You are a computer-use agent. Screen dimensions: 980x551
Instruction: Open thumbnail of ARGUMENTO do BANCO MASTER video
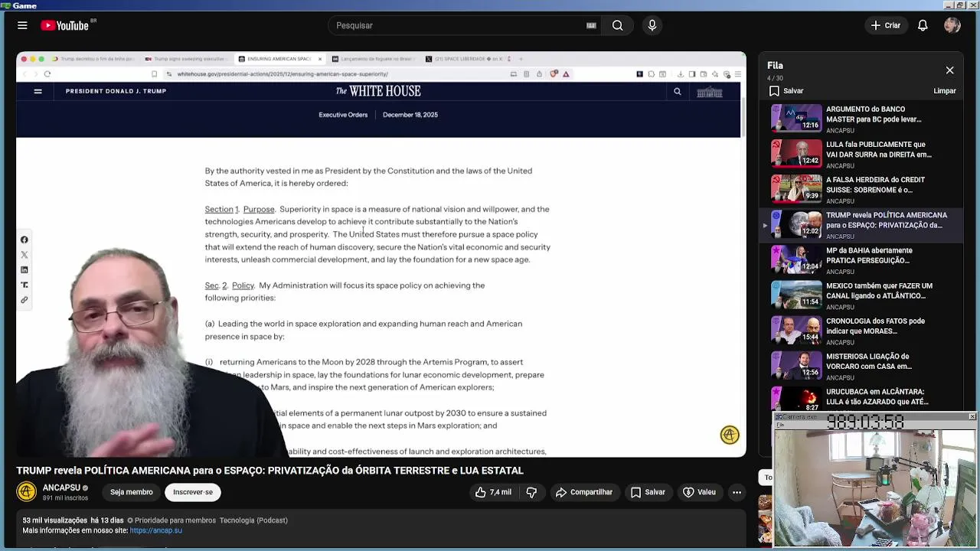(796, 118)
